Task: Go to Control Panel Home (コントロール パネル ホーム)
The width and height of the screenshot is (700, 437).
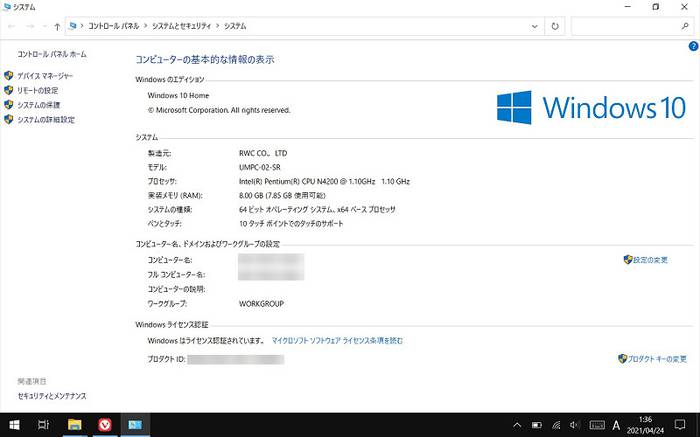Action: (52, 54)
